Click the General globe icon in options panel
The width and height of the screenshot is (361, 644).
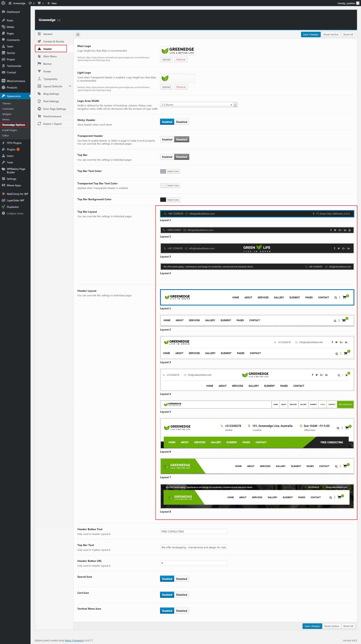click(39, 34)
